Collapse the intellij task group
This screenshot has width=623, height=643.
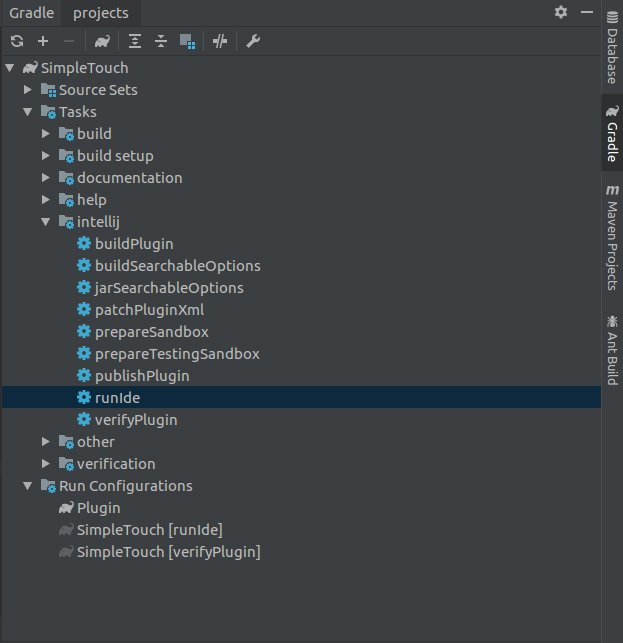(46, 222)
